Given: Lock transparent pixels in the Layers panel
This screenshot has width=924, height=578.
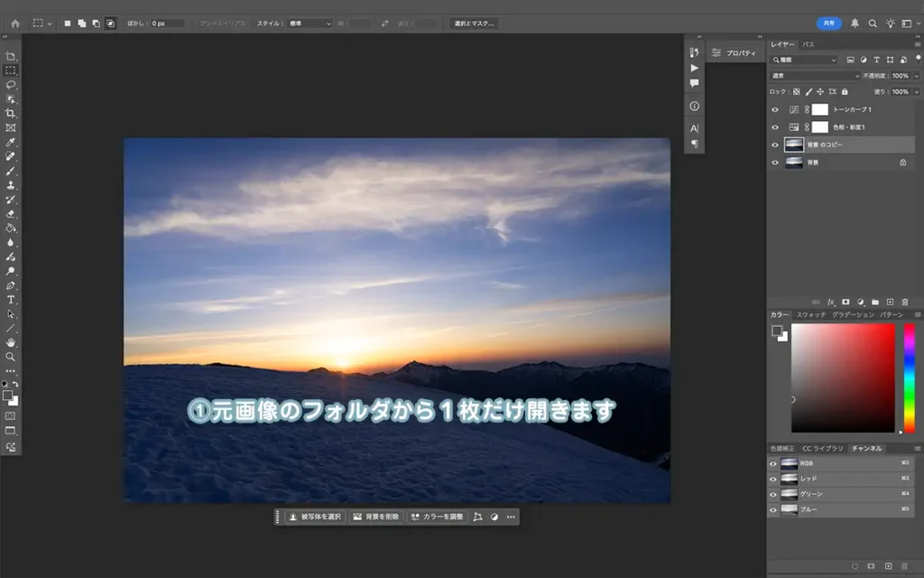Looking at the screenshot, I should pos(797,91).
